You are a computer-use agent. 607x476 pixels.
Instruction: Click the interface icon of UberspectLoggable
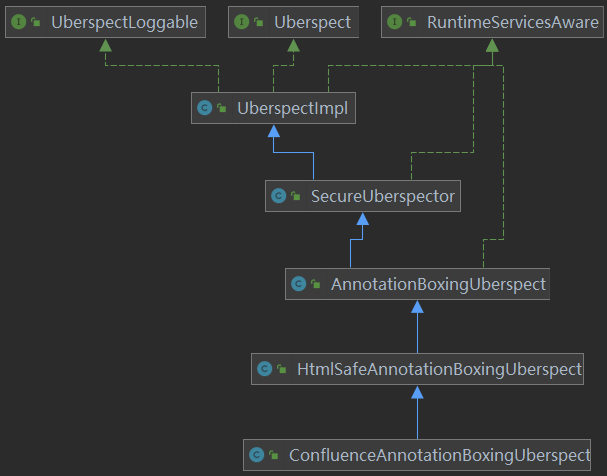pyautogui.click(x=18, y=21)
